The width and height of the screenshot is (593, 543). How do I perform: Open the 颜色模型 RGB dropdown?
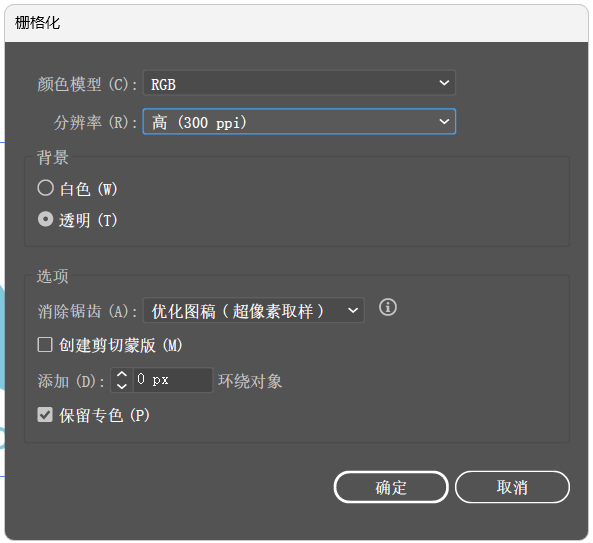pyautogui.click(x=299, y=83)
